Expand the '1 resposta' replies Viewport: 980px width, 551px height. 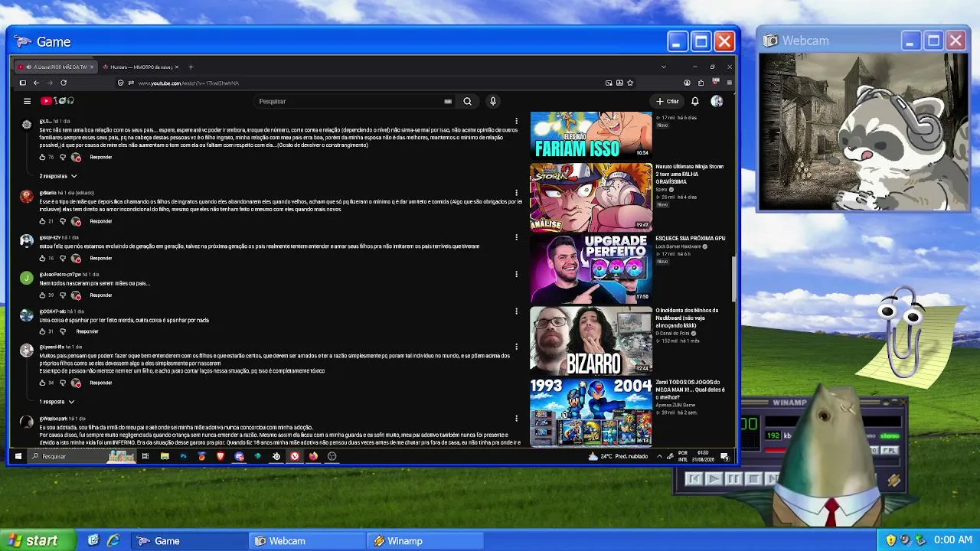point(57,402)
